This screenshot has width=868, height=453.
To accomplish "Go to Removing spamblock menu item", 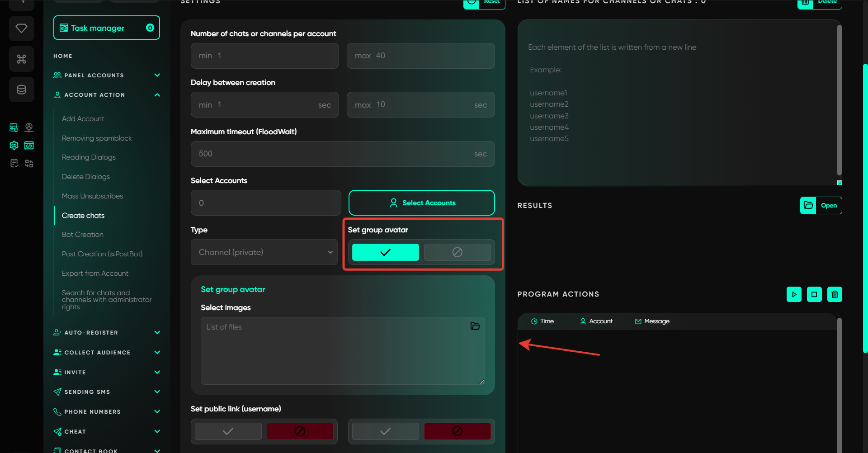I will (97, 138).
